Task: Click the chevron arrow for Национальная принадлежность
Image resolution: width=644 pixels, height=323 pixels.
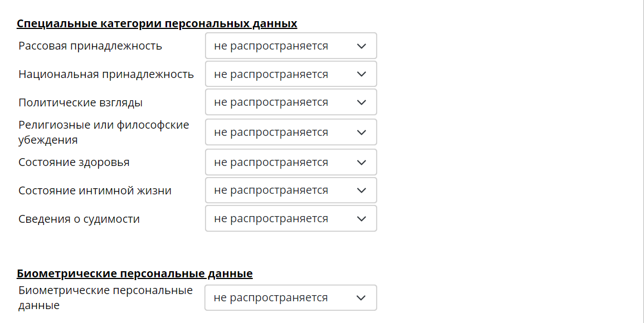Action: pos(361,74)
